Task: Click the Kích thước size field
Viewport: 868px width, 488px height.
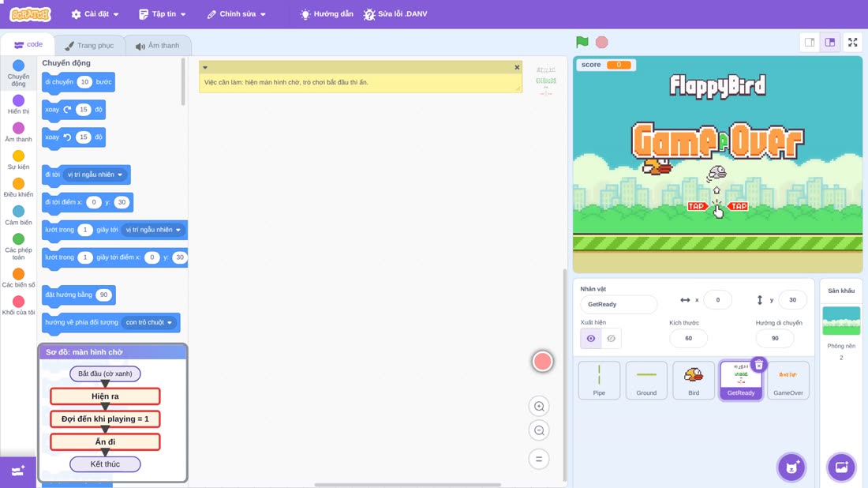Action: [x=688, y=339]
